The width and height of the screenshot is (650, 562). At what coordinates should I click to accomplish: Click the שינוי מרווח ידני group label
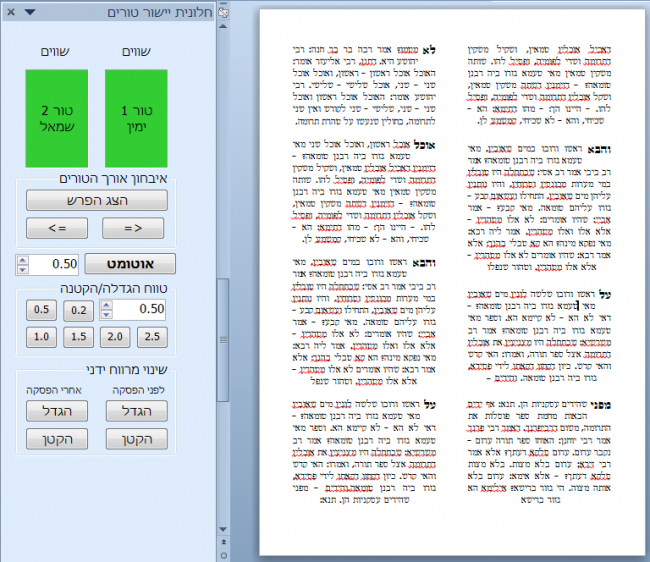pos(127,370)
